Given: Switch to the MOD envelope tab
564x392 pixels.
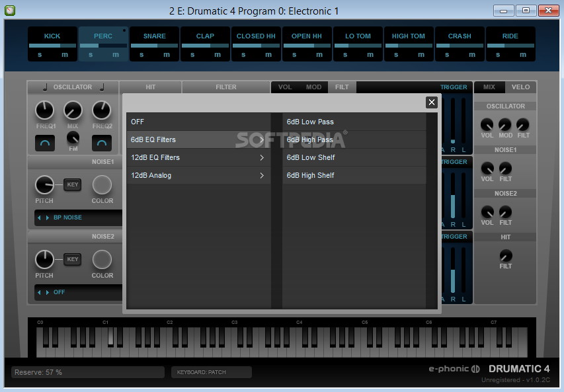Looking at the screenshot, I should pyautogui.click(x=313, y=87).
